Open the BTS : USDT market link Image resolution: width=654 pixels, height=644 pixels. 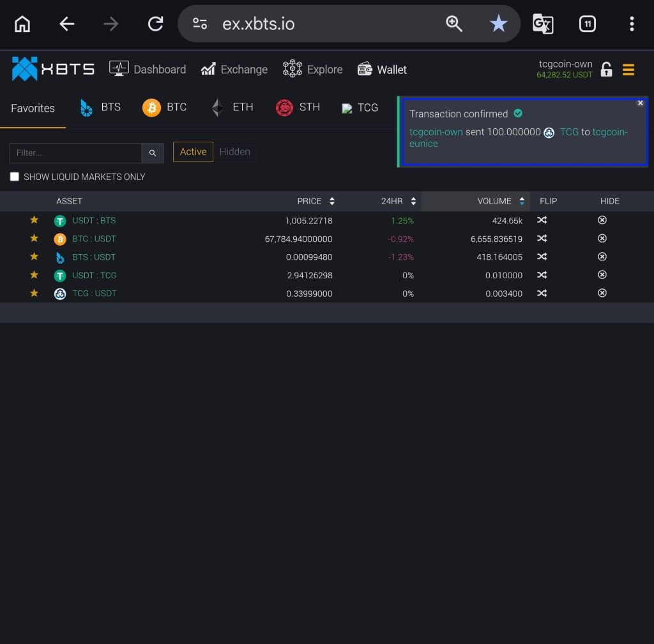[94, 257]
